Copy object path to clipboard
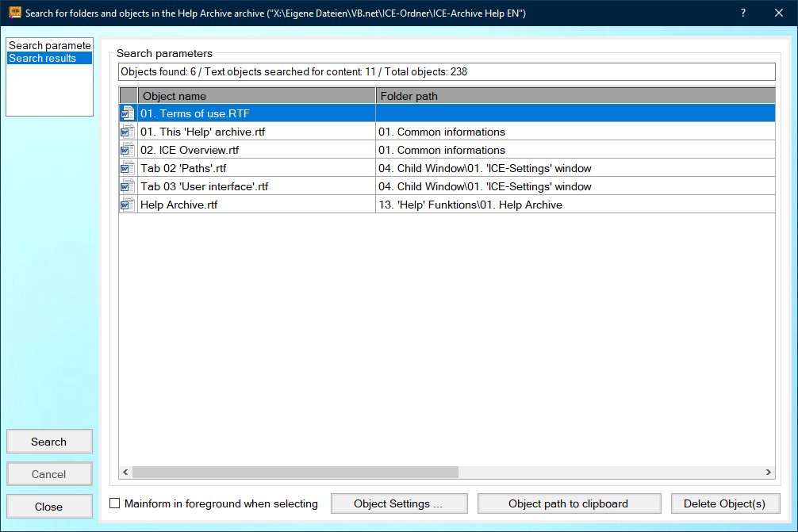The width and height of the screenshot is (798, 532). (x=568, y=503)
